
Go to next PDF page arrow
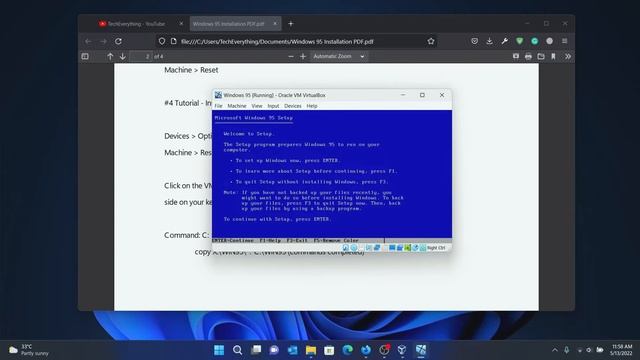[122, 56]
